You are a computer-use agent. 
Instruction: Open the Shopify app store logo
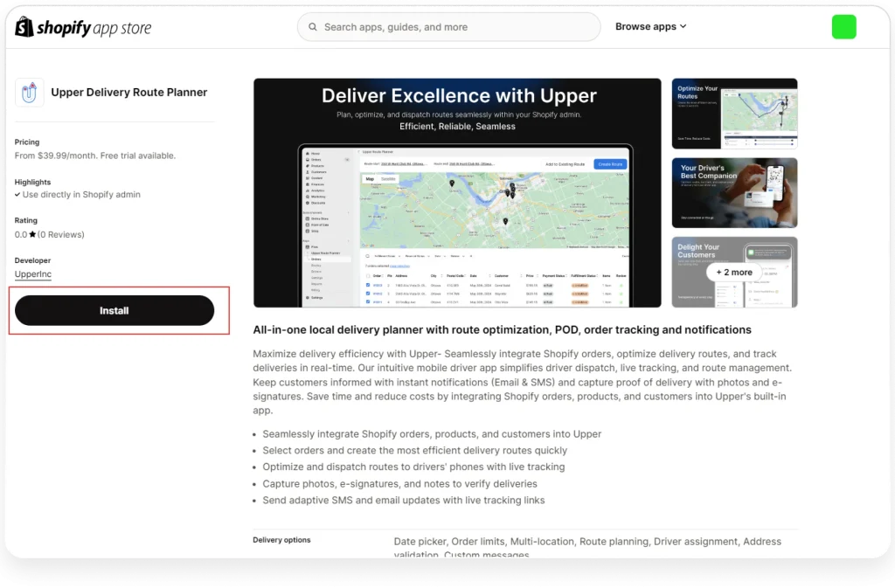click(x=83, y=27)
